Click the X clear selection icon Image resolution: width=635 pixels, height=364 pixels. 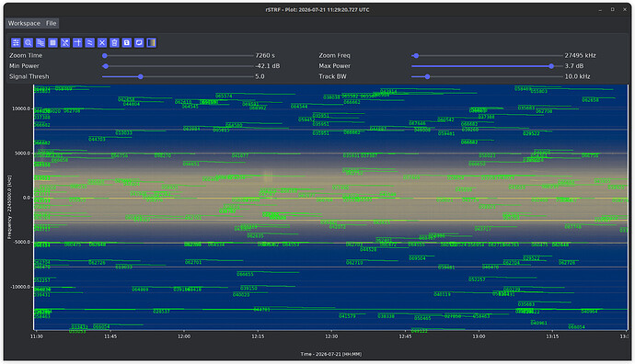click(102, 43)
